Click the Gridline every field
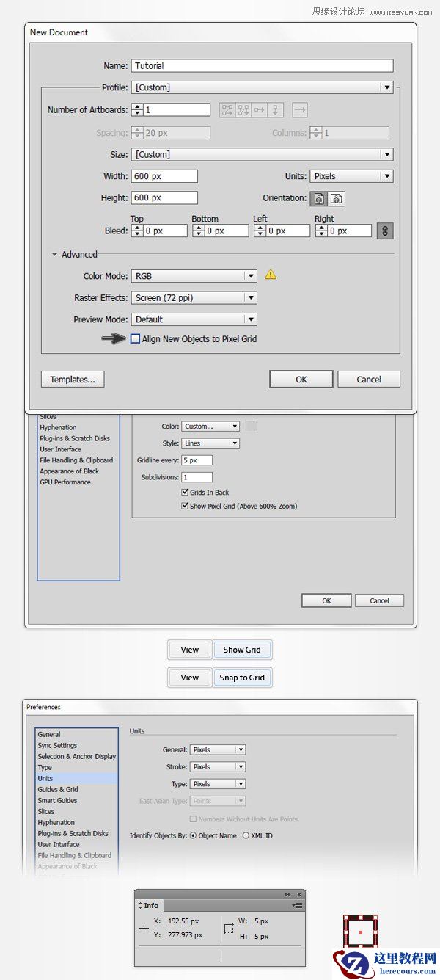 coord(197,460)
